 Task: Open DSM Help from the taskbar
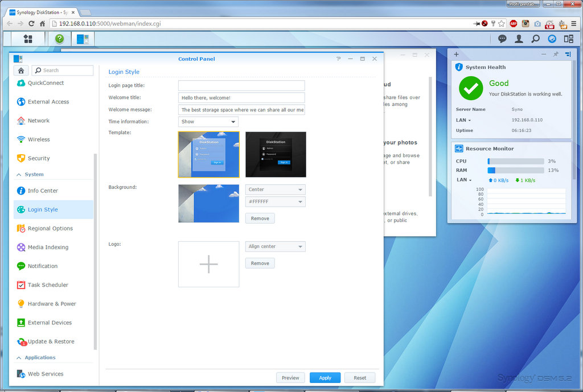tap(59, 39)
